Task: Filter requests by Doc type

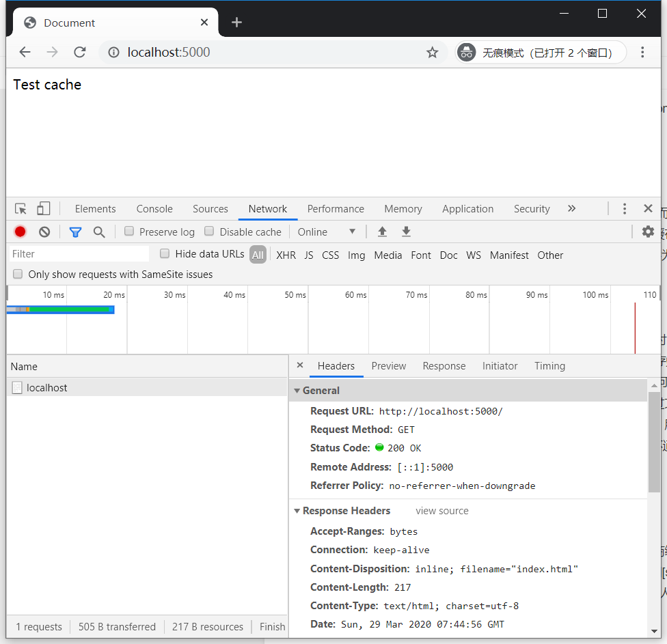Action: click(x=449, y=255)
